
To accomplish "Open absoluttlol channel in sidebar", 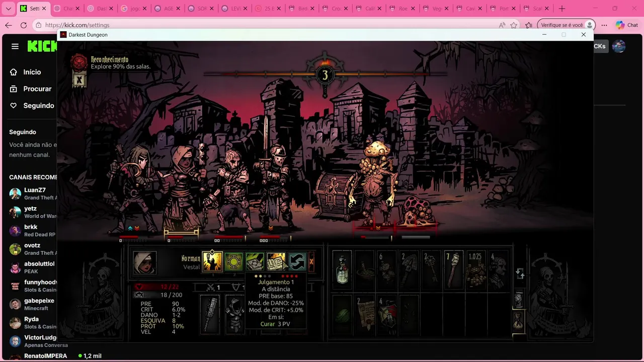I will click(32, 267).
